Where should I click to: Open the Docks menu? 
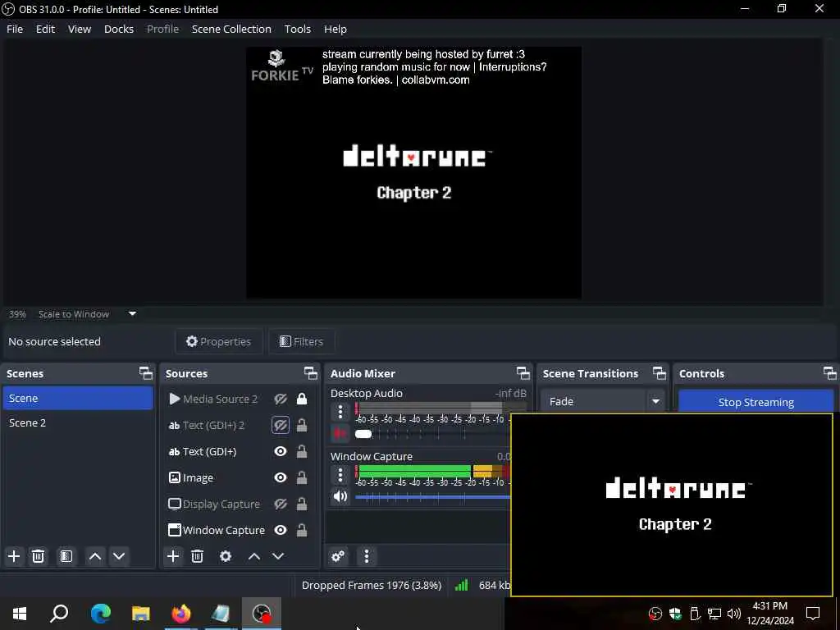pyautogui.click(x=119, y=29)
